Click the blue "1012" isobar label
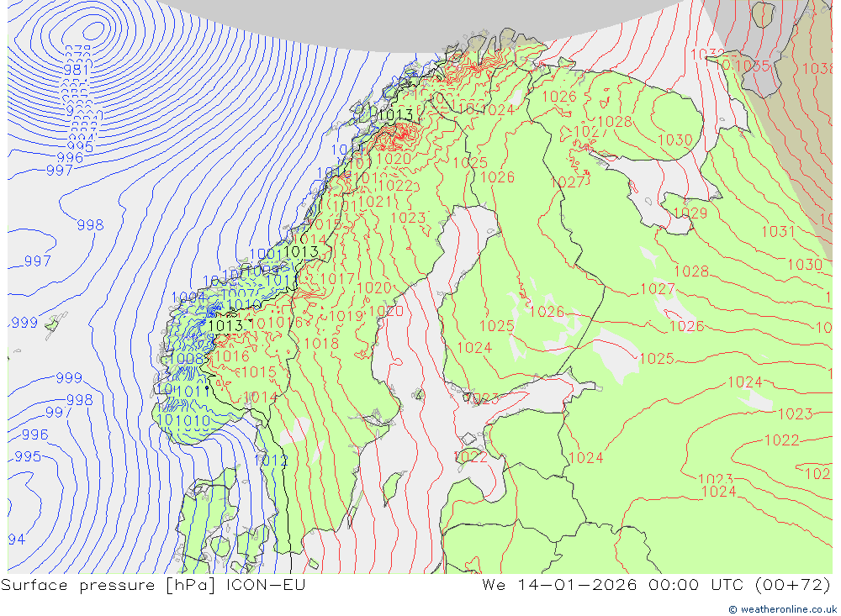Image resolution: width=841 pixels, height=616 pixels. click(272, 461)
